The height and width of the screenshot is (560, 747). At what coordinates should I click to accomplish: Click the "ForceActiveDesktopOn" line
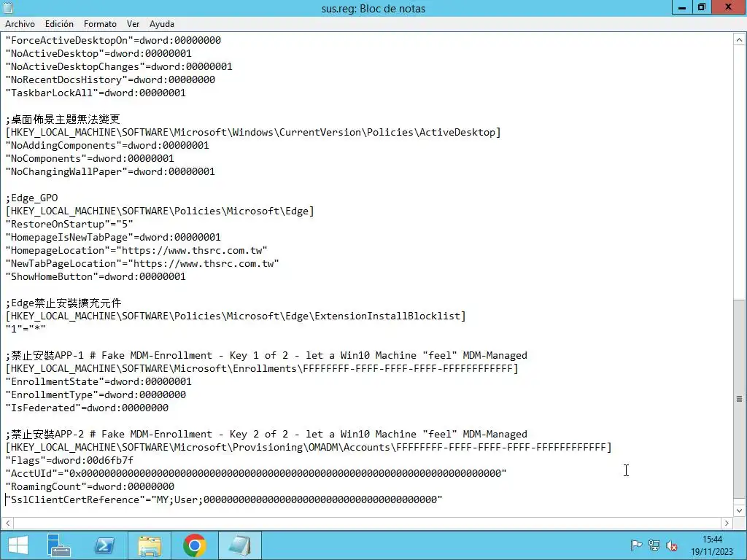point(113,41)
